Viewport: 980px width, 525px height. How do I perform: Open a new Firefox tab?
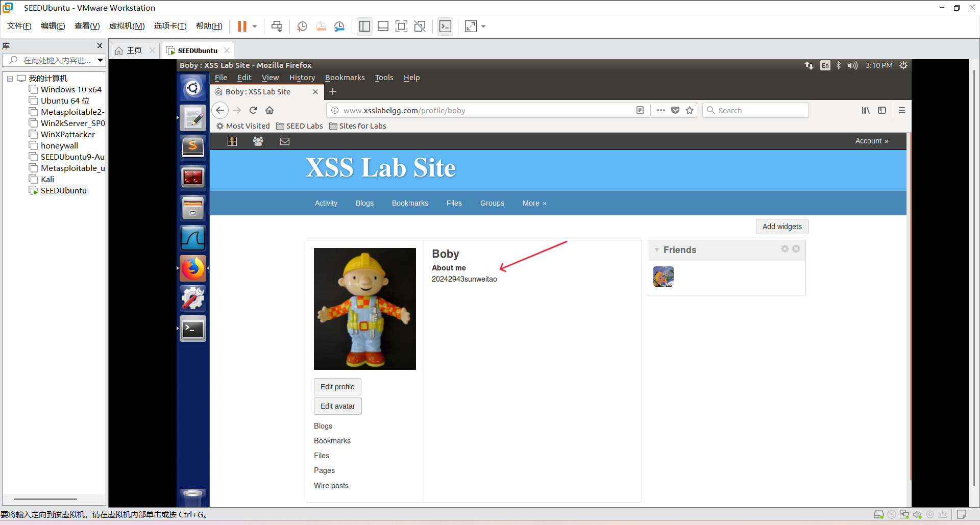coord(333,92)
